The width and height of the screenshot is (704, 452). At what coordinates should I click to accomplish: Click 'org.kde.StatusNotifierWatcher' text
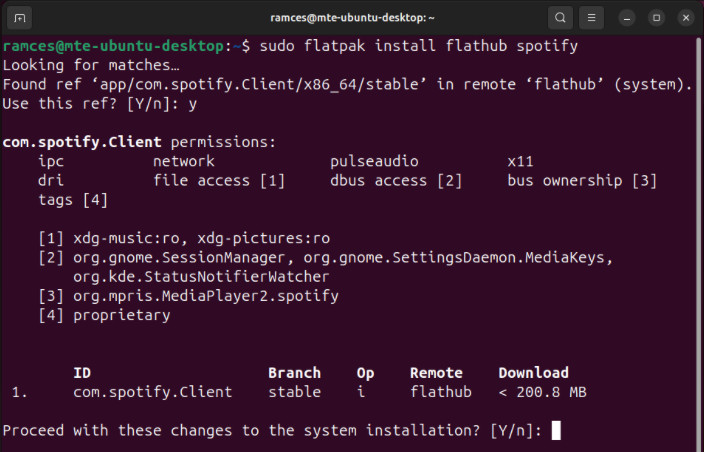[201, 277]
